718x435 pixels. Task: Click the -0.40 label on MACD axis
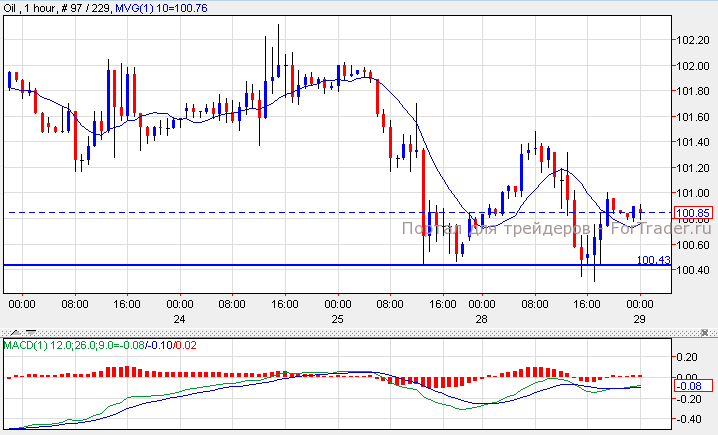[690, 419]
